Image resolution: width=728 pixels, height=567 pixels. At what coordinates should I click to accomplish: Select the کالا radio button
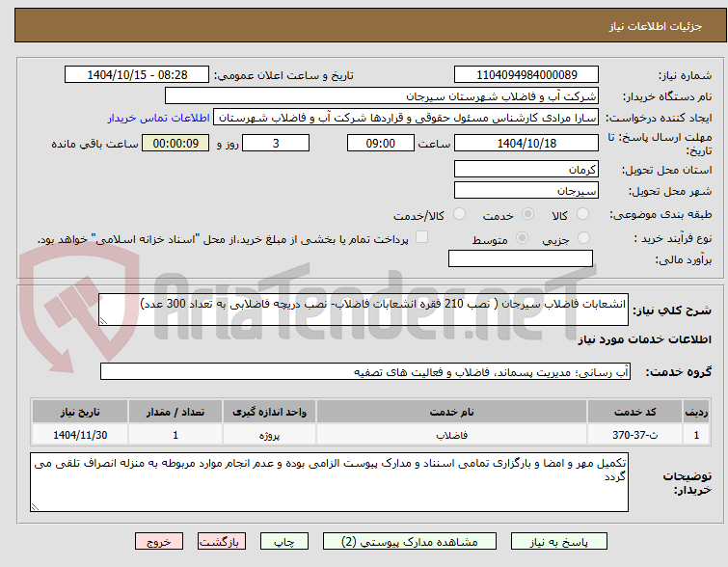[x=582, y=214]
